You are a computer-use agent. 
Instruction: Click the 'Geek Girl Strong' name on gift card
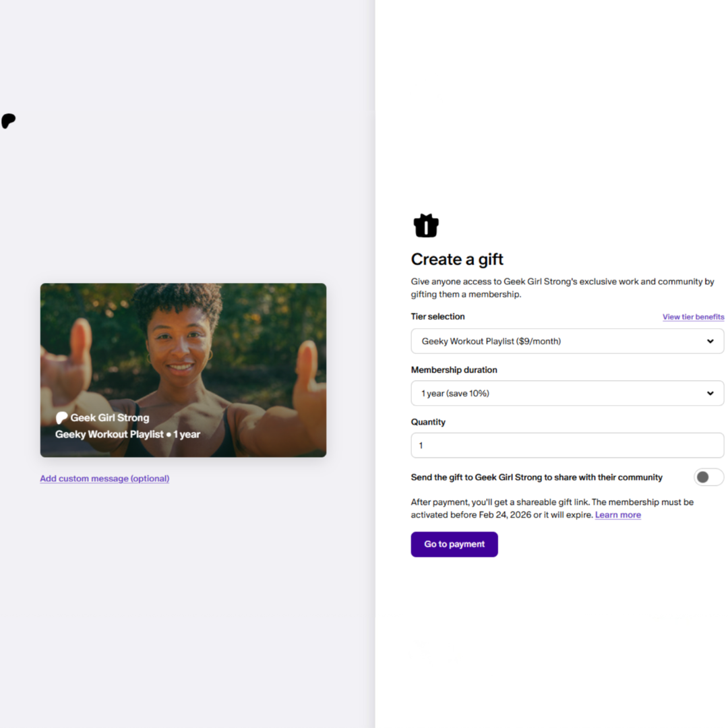[110, 417]
